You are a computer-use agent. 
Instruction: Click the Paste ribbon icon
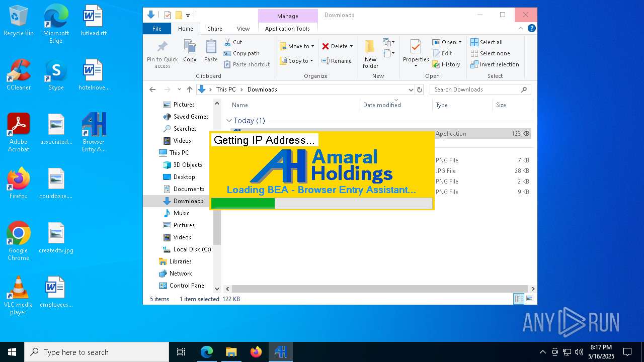tap(211, 51)
